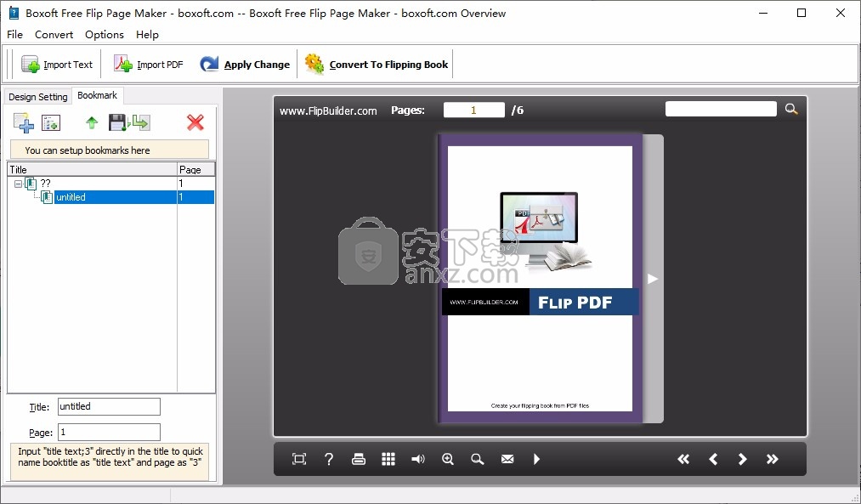
Task: Click the question mark help icon
Action: click(328, 459)
